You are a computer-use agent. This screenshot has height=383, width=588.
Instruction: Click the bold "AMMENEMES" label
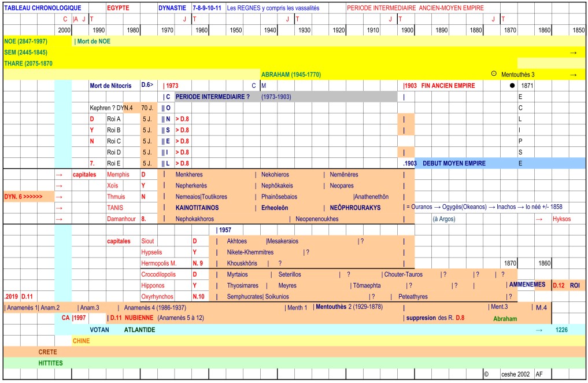click(527, 285)
